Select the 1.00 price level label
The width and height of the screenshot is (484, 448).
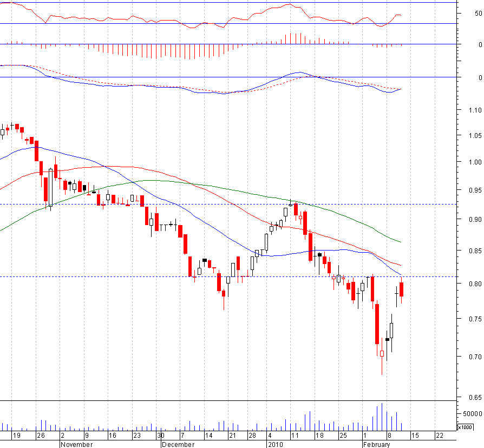pos(475,162)
